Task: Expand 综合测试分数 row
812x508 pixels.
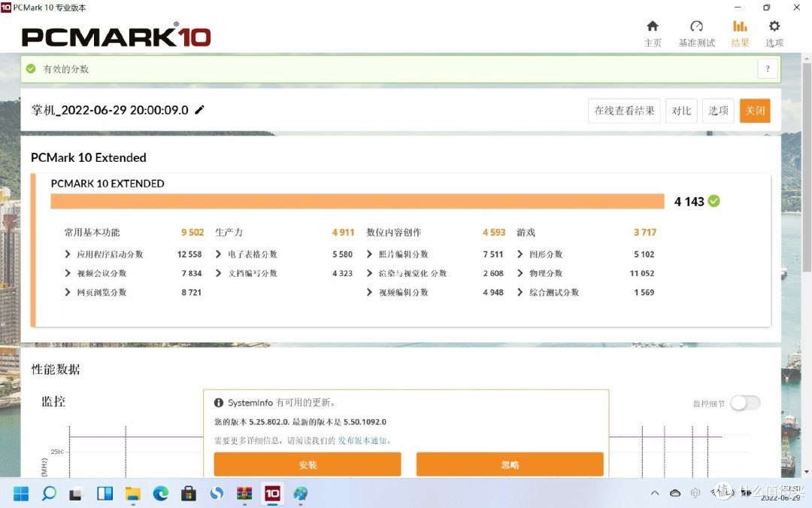Action: point(520,292)
